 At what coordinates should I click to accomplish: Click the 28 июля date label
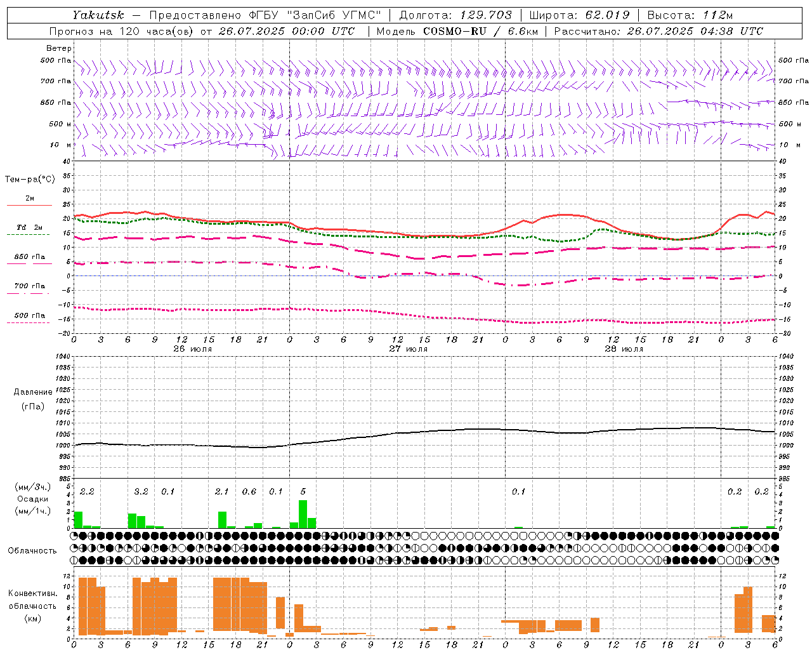624,349
